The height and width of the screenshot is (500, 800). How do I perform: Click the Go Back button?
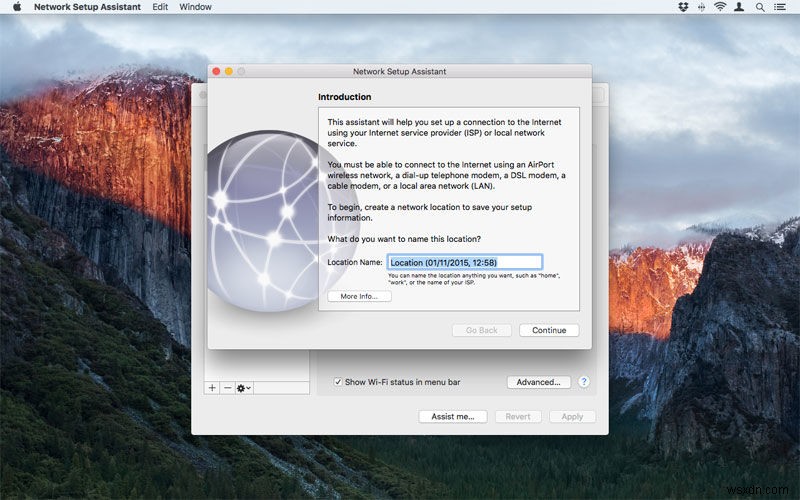pyautogui.click(x=482, y=330)
